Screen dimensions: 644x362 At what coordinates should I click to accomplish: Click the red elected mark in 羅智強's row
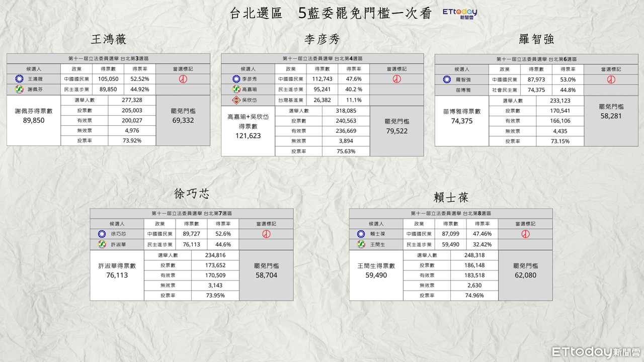(x=611, y=79)
